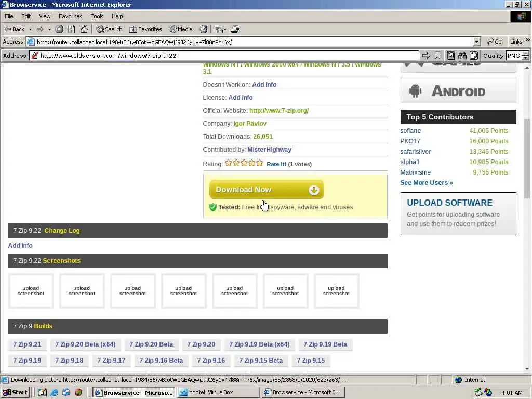The height and width of the screenshot is (399, 532).
Task: Click the Print icon in toolbar
Action: pos(235,29)
